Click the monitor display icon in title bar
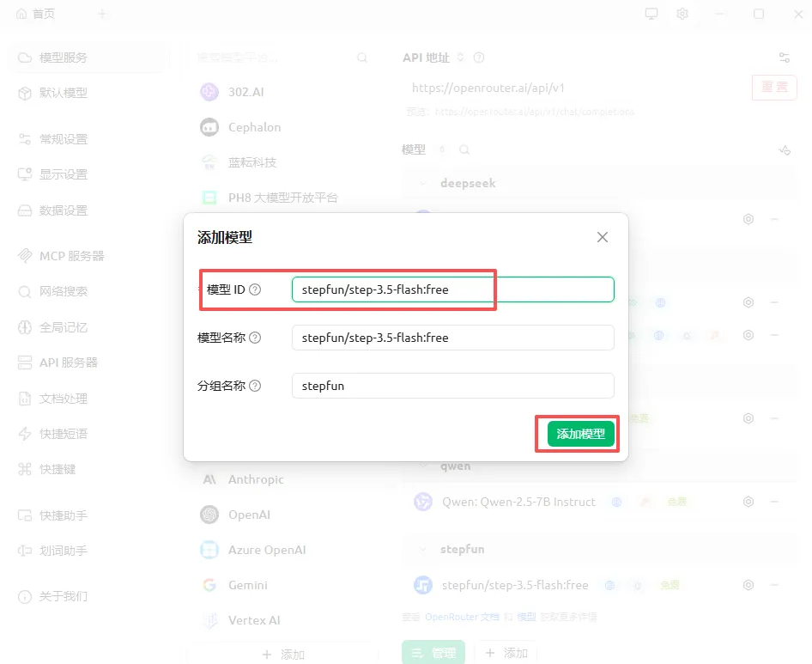This screenshot has width=812, height=664. [x=651, y=14]
